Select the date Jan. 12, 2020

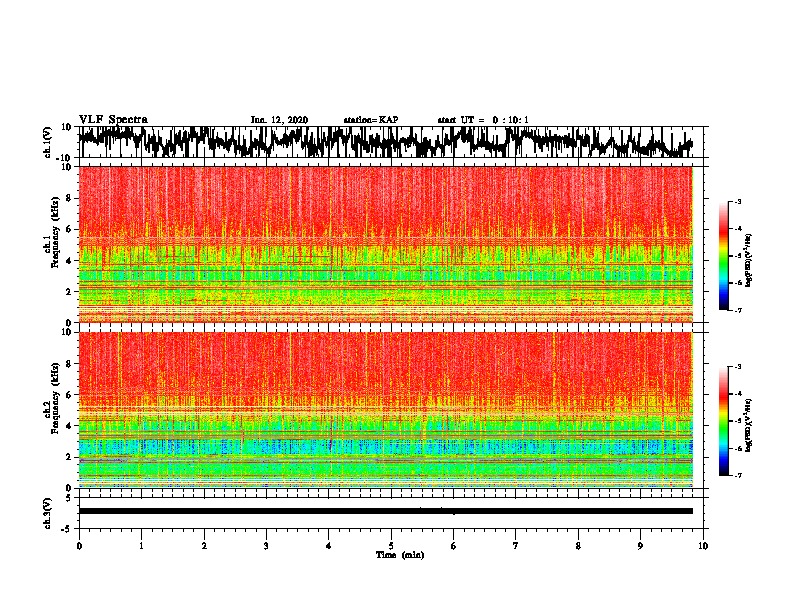(279, 120)
